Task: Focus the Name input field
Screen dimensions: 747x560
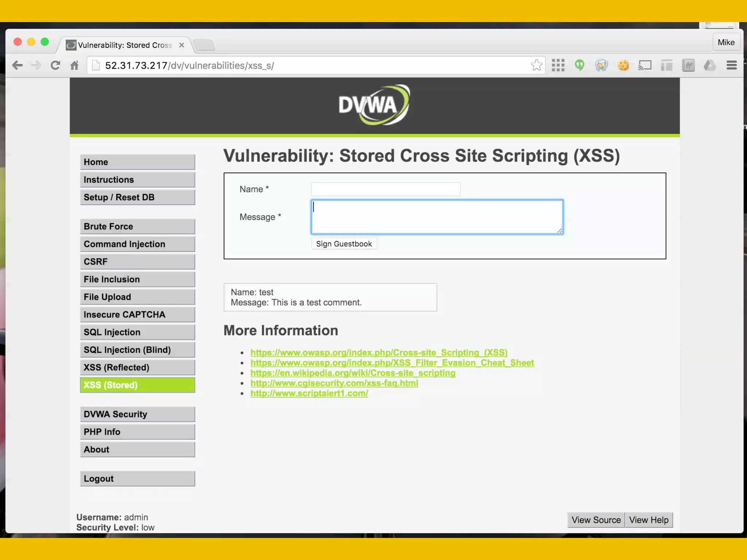Action: (x=386, y=189)
